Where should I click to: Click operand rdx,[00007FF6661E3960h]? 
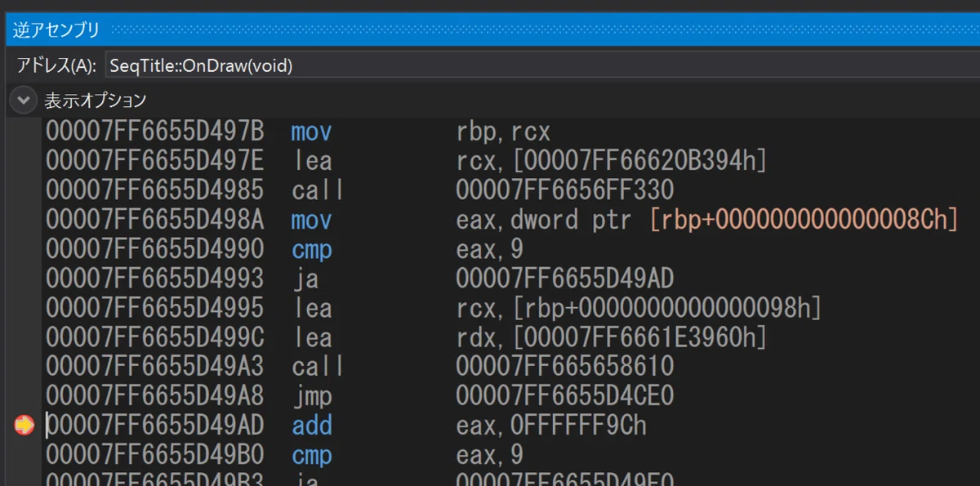(x=612, y=337)
